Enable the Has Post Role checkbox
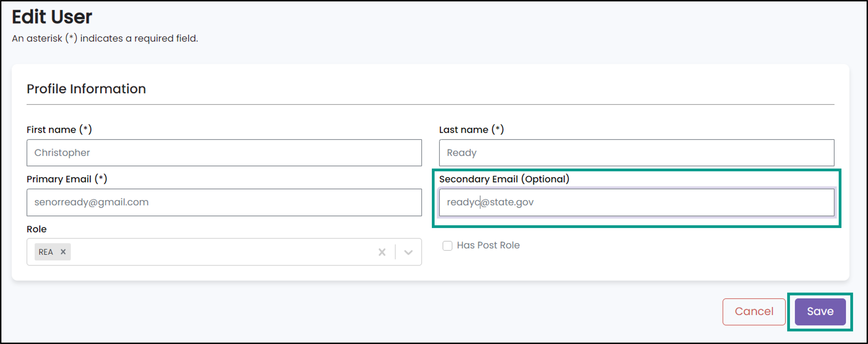This screenshot has width=868, height=344. (x=447, y=246)
